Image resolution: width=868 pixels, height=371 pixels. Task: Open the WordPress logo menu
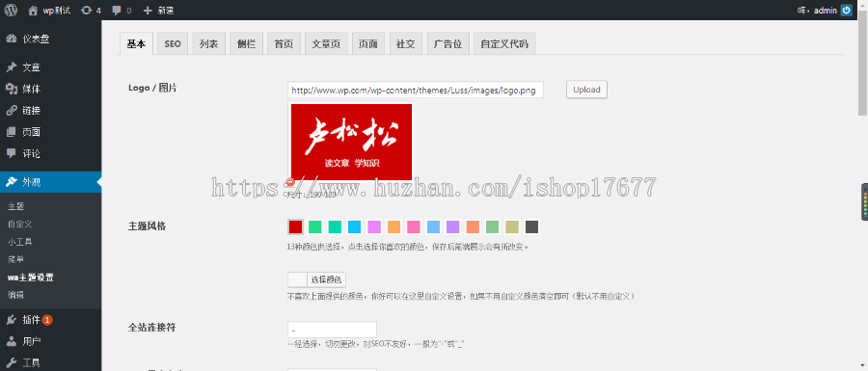coord(11,10)
